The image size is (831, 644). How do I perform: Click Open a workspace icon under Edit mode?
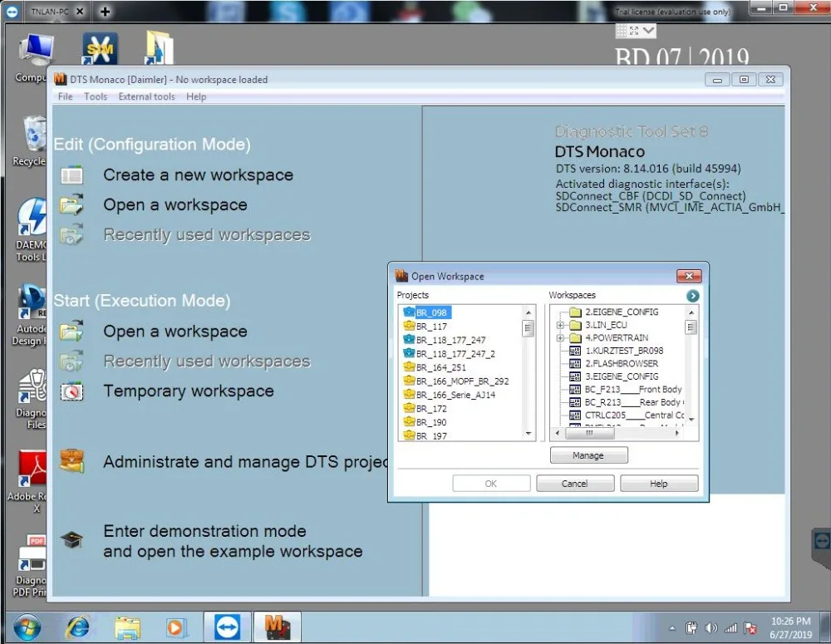click(x=71, y=204)
